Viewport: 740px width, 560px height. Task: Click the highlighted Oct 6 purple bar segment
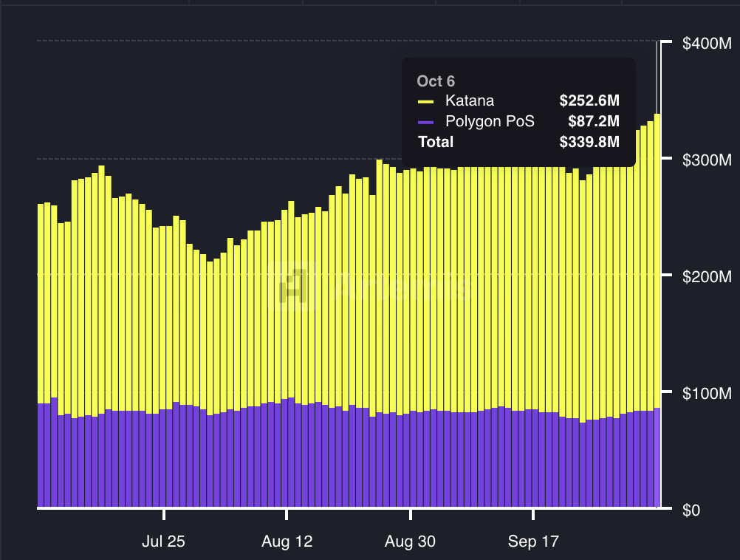[x=657, y=457]
